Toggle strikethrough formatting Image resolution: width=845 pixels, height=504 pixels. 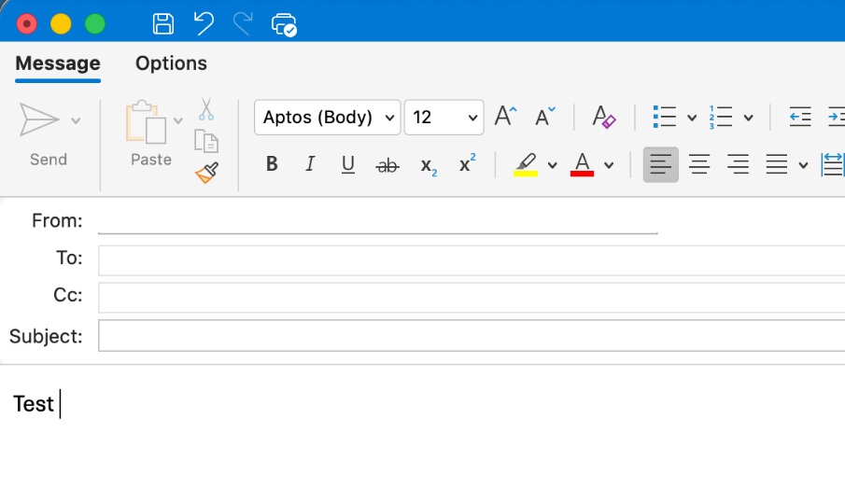click(387, 165)
